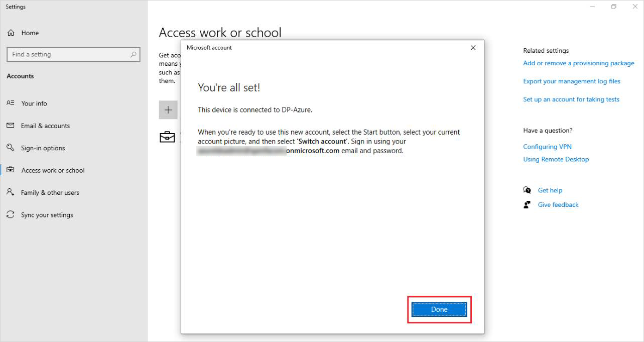The height and width of the screenshot is (342, 644).
Task: Close the Microsoft account dialog
Action: click(x=473, y=48)
